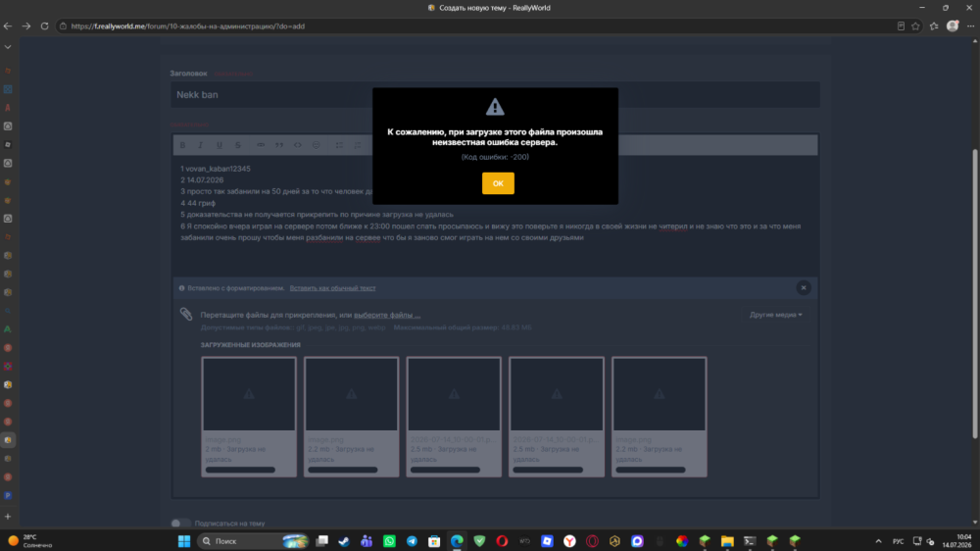Screen dimensions: 980x551
Task: Open Telegram from the taskbar
Action: coord(412,541)
